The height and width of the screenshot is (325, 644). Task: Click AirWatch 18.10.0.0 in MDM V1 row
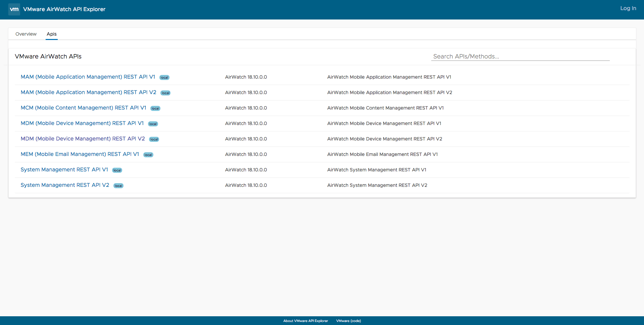coord(246,123)
